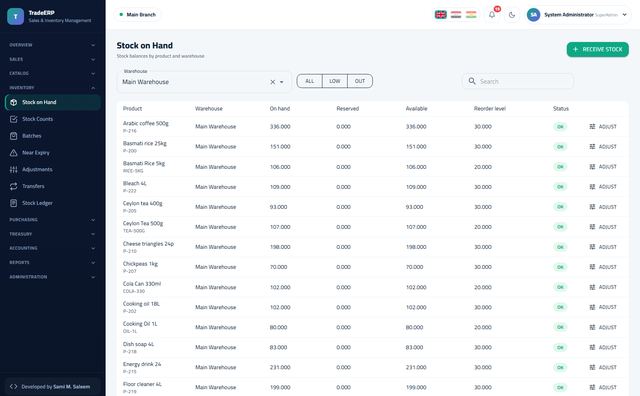Clear the Main Warehouse selection
The image size is (640, 396).
(273, 82)
